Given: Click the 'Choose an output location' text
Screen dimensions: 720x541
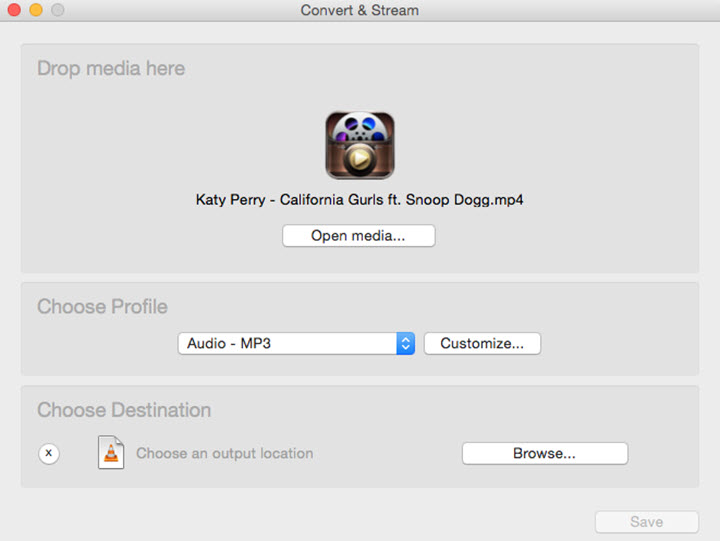Looking at the screenshot, I should coord(224,453).
